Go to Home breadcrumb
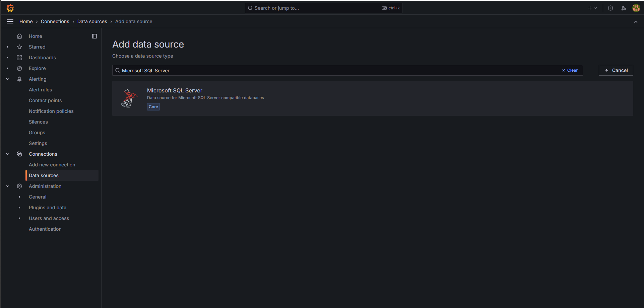The height and width of the screenshot is (308, 644). pyautogui.click(x=26, y=21)
